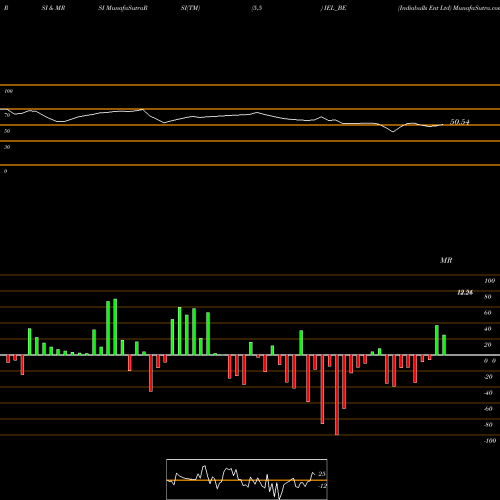Click the 40 label on MR axis
Image resolution: width=500 pixels, height=500 pixels.
[488, 329]
